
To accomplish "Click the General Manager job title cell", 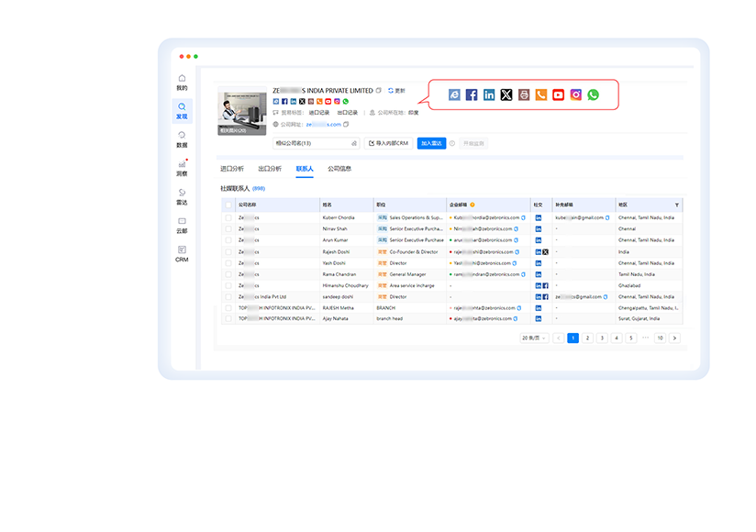I will point(407,274).
